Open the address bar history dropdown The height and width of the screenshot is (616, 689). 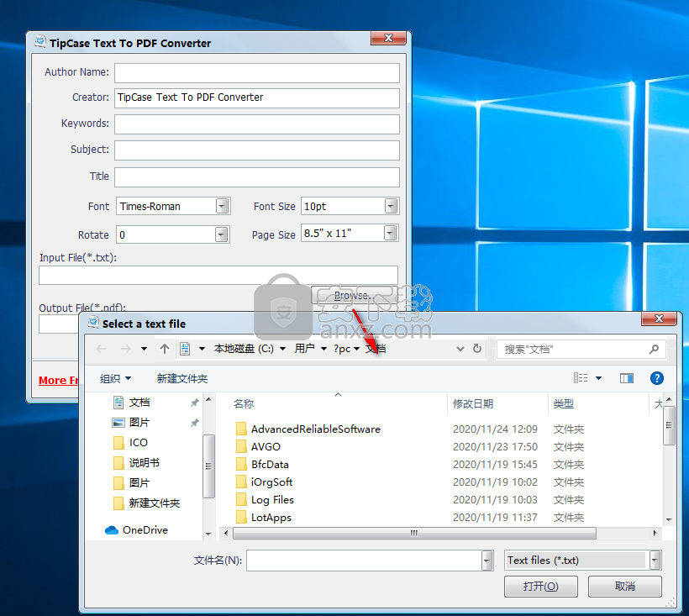click(460, 349)
